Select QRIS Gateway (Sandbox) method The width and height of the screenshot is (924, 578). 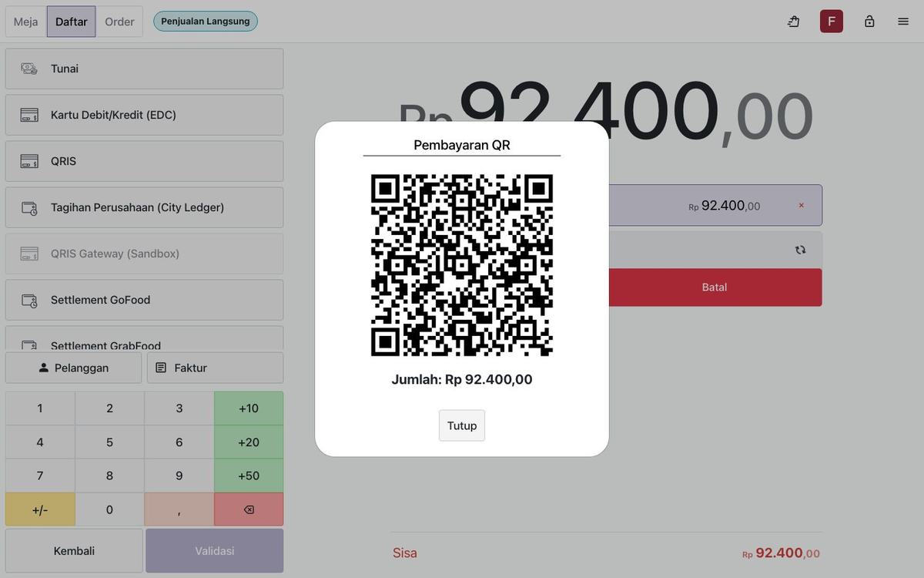[x=145, y=254]
